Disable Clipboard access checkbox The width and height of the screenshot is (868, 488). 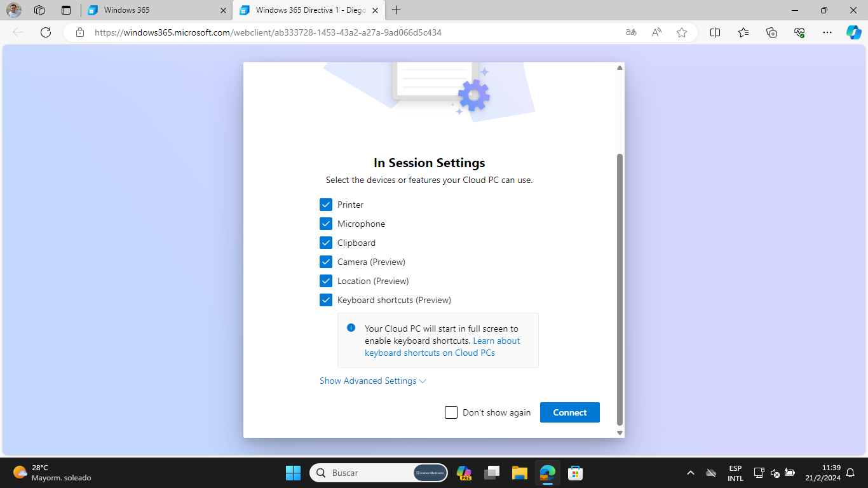coord(326,243)
